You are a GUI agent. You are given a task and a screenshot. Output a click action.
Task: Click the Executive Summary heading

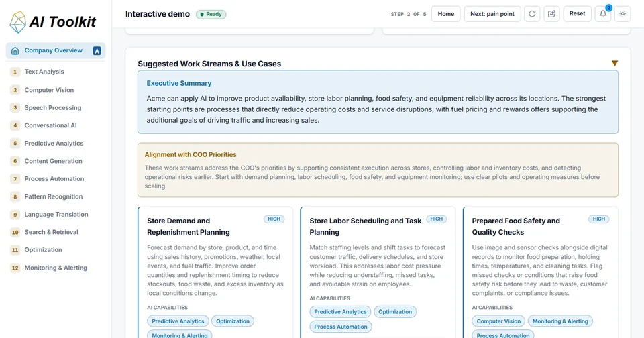(x=178, y=83)
